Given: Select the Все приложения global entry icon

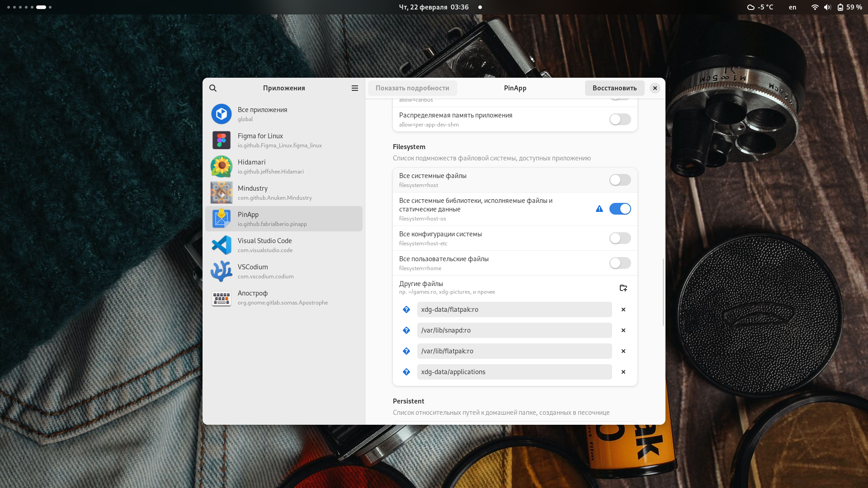Looking at the screenshot, I should (x=222, y=114).
